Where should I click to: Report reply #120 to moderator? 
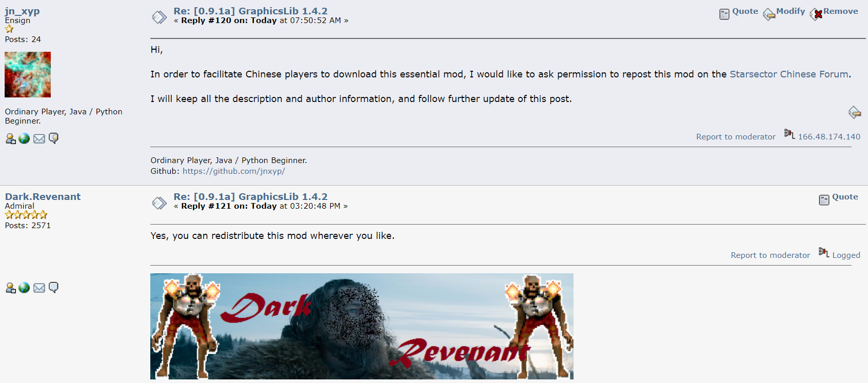coord(736,137)
